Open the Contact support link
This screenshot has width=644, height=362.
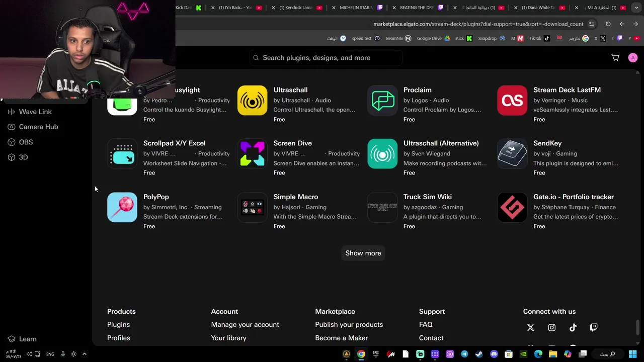point(431,338)
